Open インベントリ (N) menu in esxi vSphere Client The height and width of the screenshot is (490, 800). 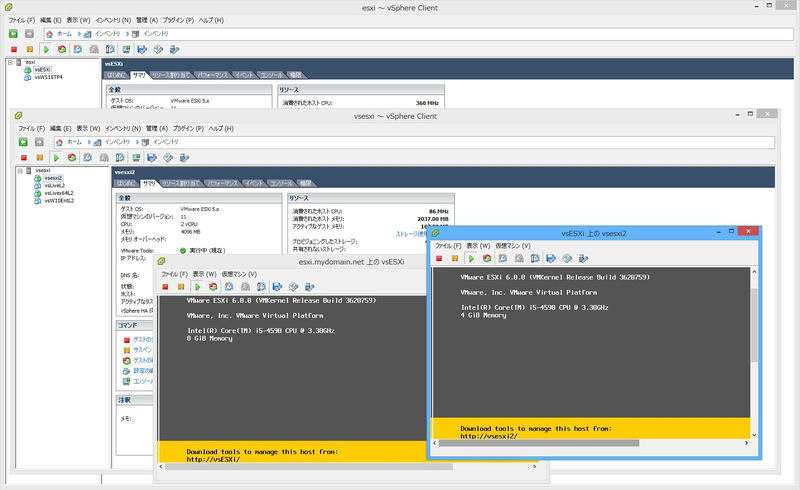pyautogui.click(x=113, y=20)
